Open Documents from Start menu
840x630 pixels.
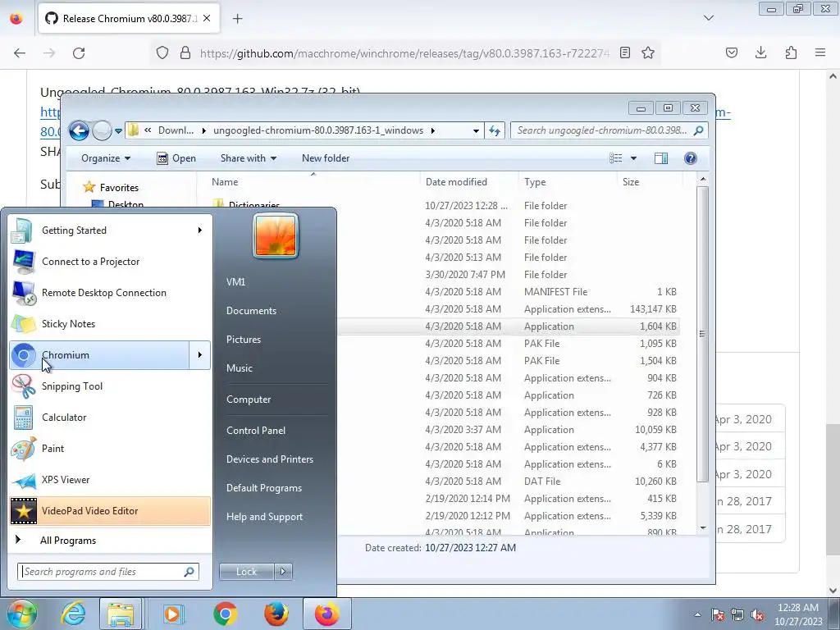(251, 311)
